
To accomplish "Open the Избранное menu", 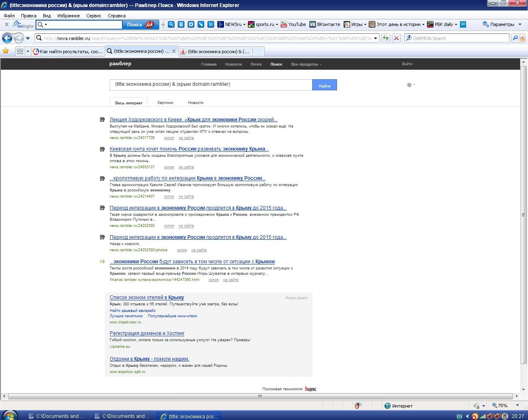I will click(68, 16).
